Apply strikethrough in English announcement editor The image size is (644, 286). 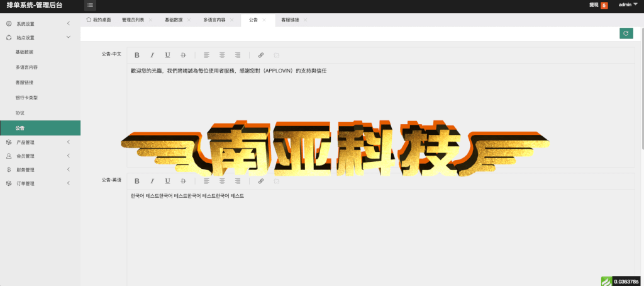click(x=183, y=181)
